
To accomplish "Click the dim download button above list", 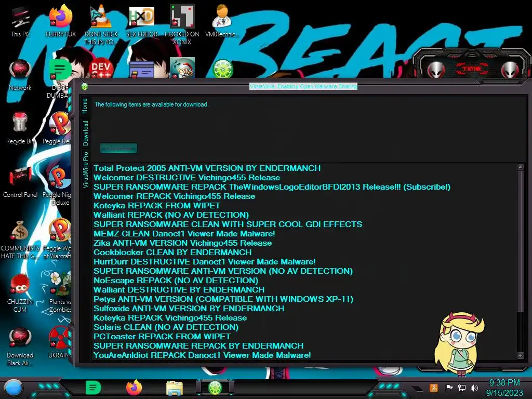I will [x=119, y=148].
